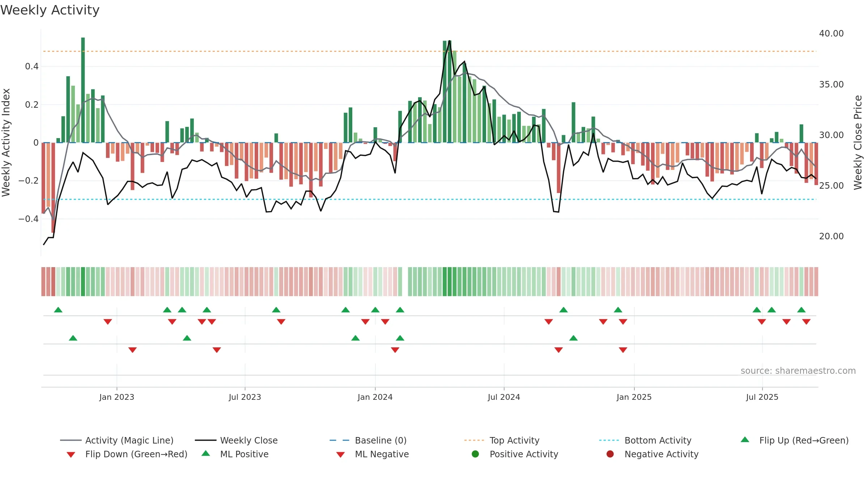The height and width of the screenshot is (488, 868).
Task: Click the Weekly Close Price axis title
Action: coord(858,142)
